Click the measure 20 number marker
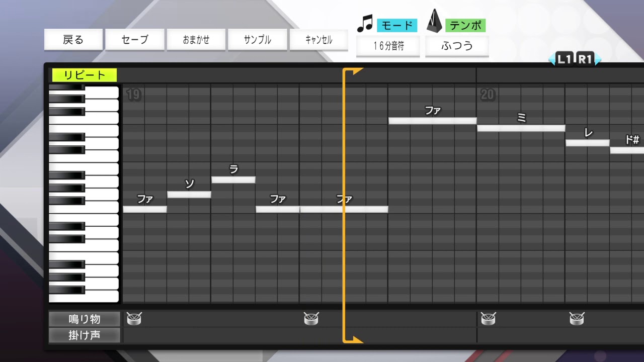The image size is (644, 362). (x=488, y=95)
